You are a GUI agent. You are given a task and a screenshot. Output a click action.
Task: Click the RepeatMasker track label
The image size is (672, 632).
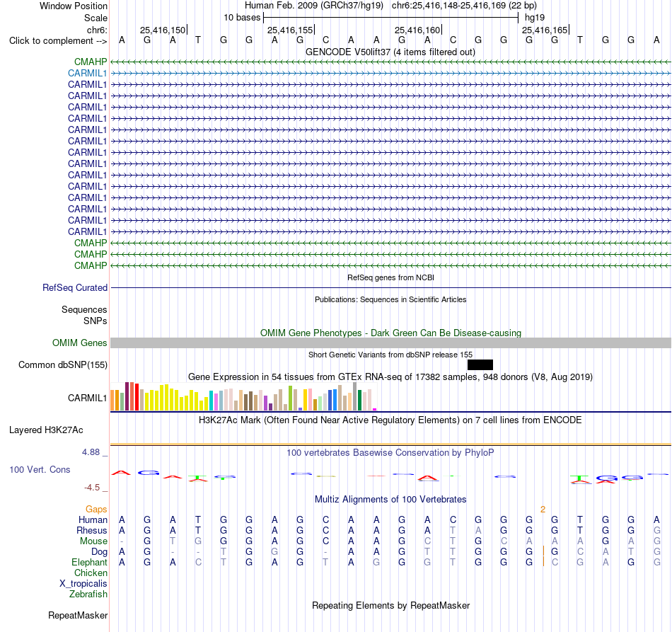pos(78,616)
